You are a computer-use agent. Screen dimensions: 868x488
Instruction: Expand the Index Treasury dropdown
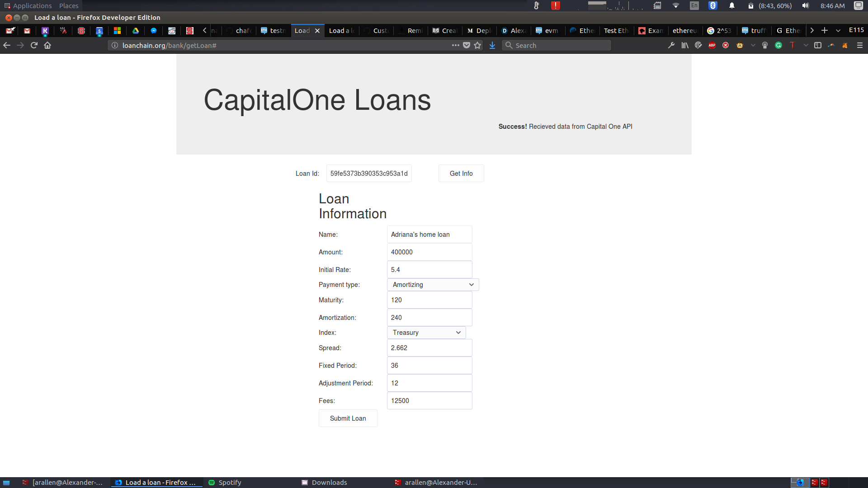tap(426, 333)
